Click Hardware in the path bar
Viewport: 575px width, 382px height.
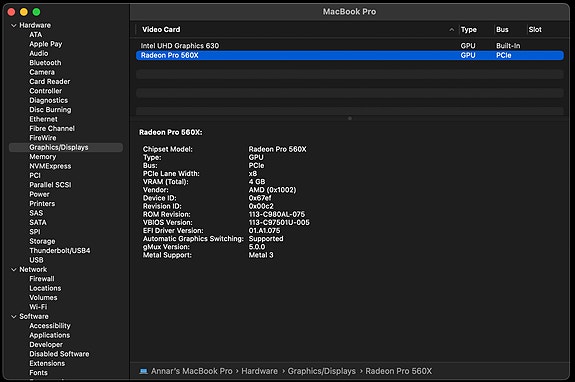tap(259, 371)
